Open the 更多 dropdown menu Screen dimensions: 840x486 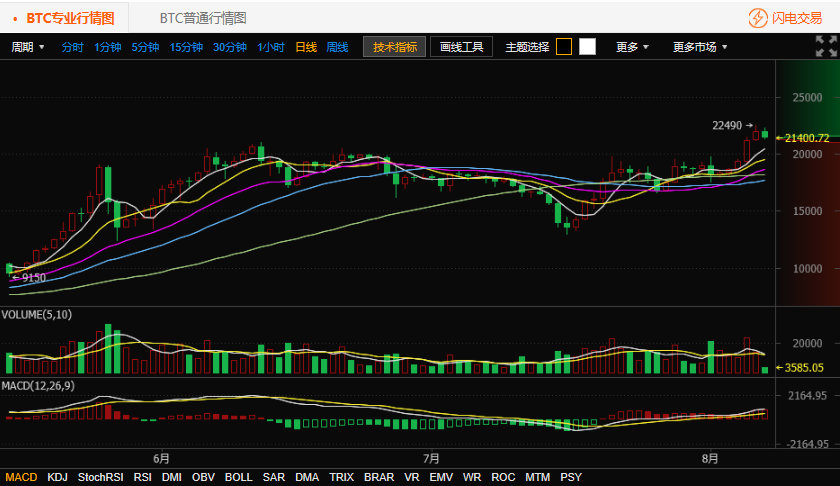click(x=632, y=47)
